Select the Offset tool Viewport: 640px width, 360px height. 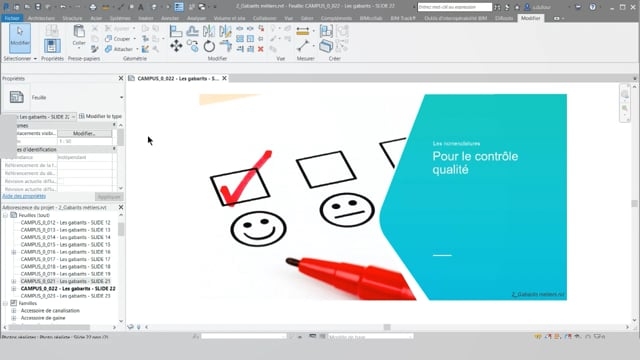[192, 31]
